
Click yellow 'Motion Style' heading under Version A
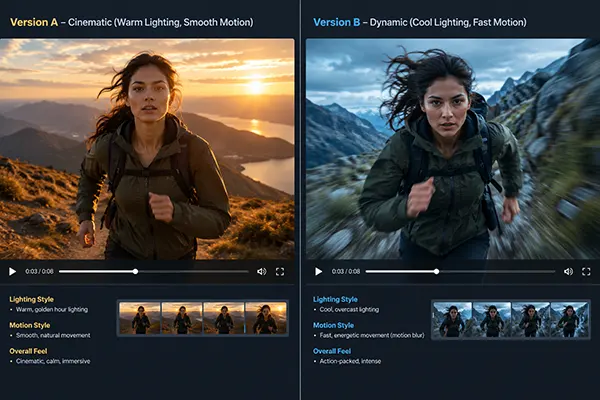pos(30,325)
